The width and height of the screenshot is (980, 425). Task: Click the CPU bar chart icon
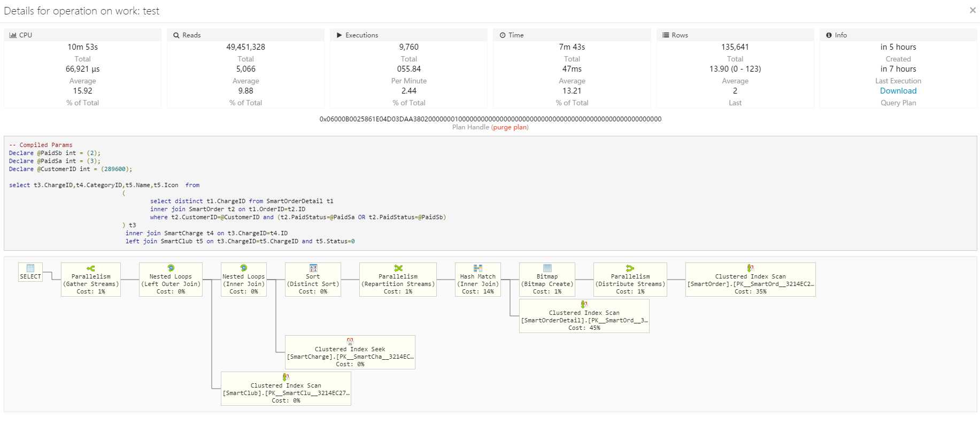coord(13,35)
